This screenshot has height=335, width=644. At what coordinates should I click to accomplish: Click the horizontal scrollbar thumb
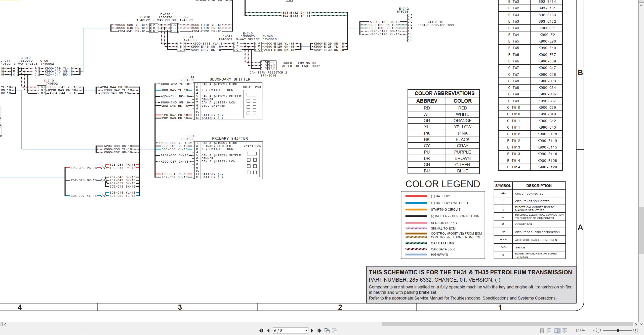click(507, 324)
